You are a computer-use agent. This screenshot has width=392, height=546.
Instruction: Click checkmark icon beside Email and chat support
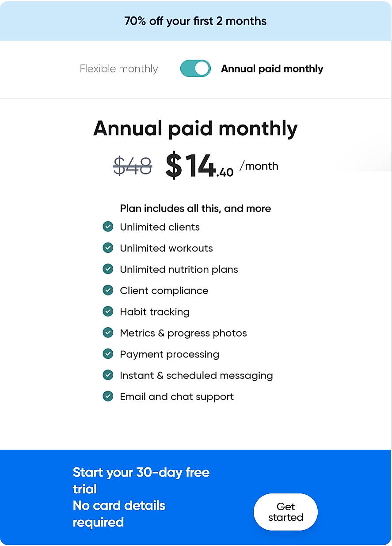(108, 397)
